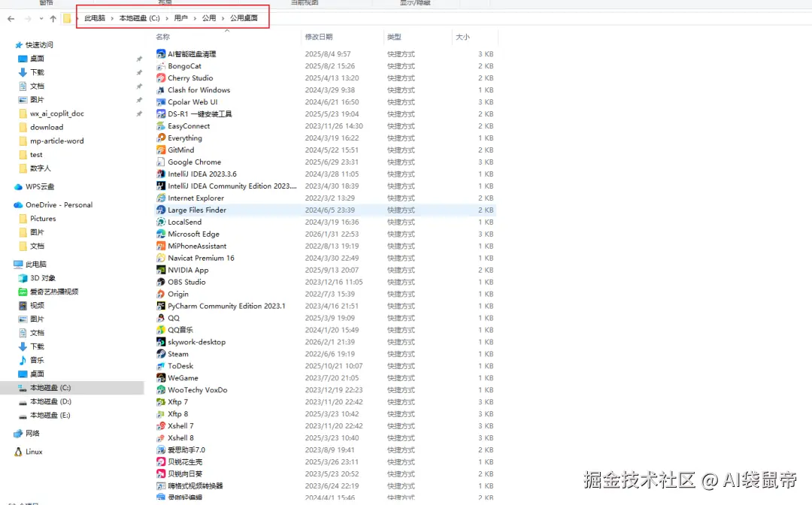Open the PyCharm Community Edition 2023.1 shortcut
The image size is (812, 505).
click(221, 306)
